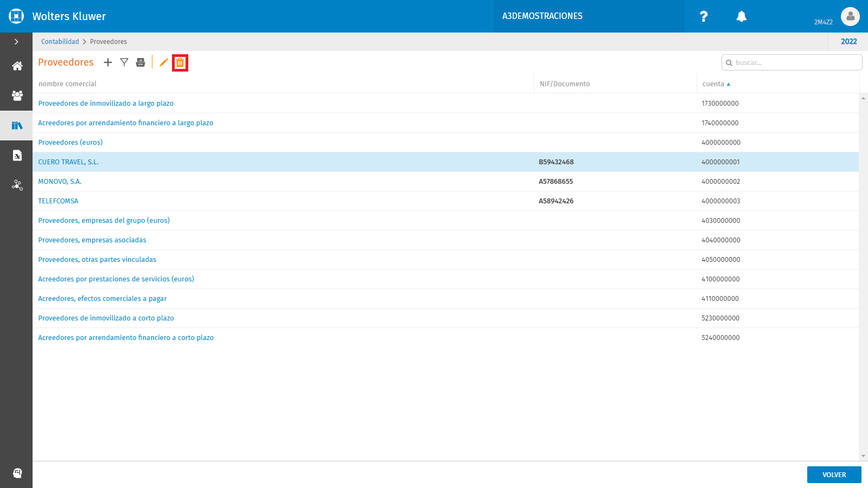Open TELEFCOMSA supplier

[x=58, y=201]
